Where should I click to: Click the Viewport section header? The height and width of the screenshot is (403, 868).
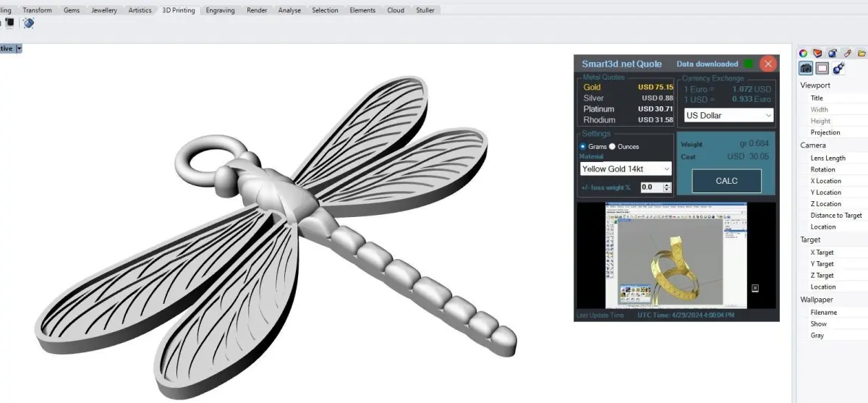pos(815,85)
